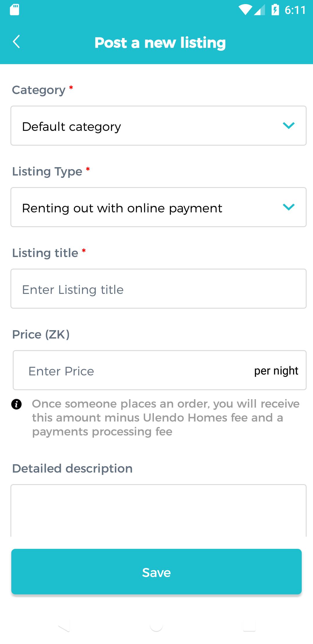313x644 pixels.
Task: Tap the Android back navigation button
Action: click(64, 627)
